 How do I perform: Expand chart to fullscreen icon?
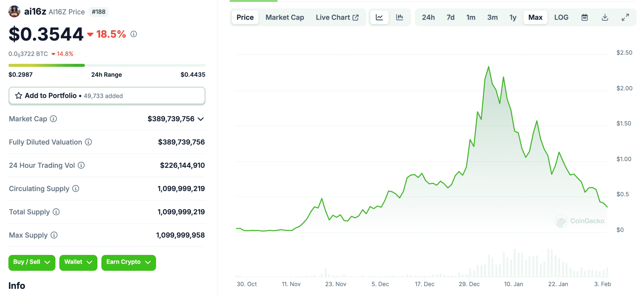[625, 17]
